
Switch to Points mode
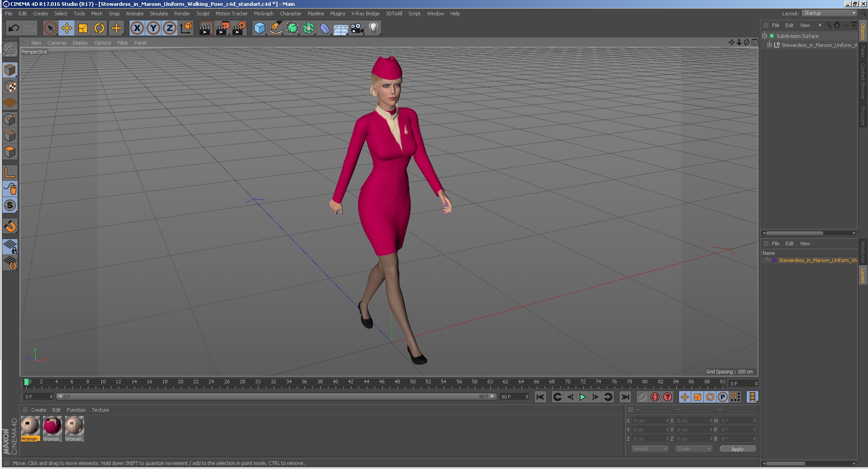(x=10, y=120)
